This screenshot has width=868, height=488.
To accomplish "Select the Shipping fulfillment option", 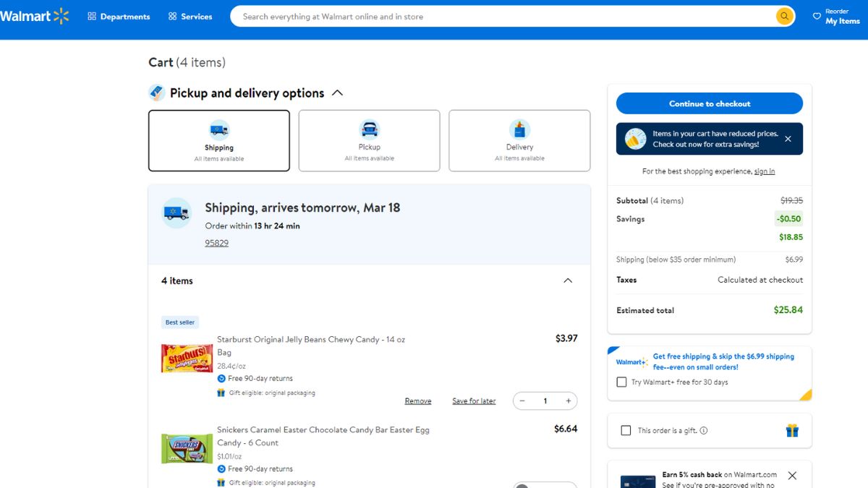I will click(219, 141).
